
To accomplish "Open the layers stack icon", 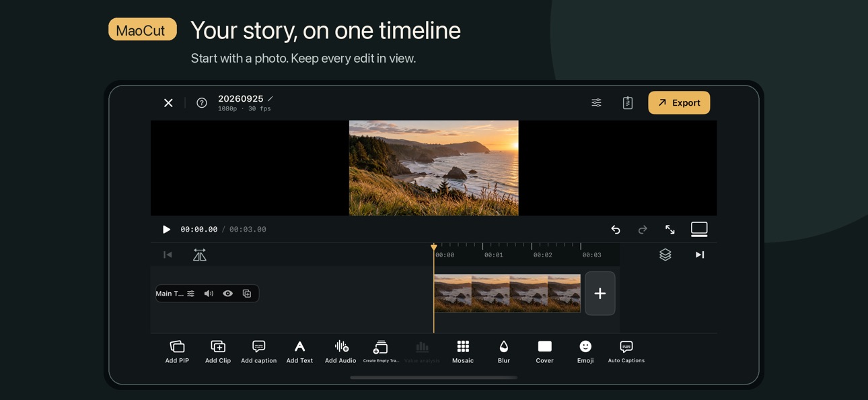I will tap(665, 255).
